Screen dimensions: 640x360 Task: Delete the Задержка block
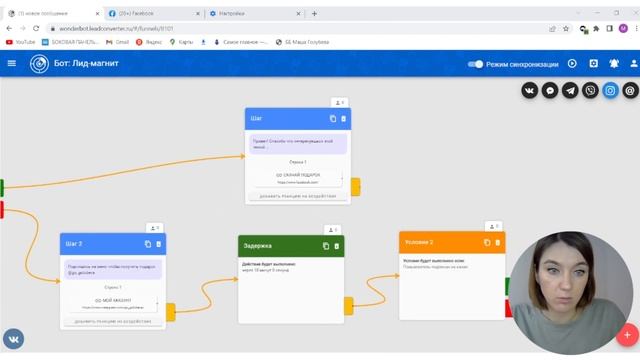click(x=336, y=246)
